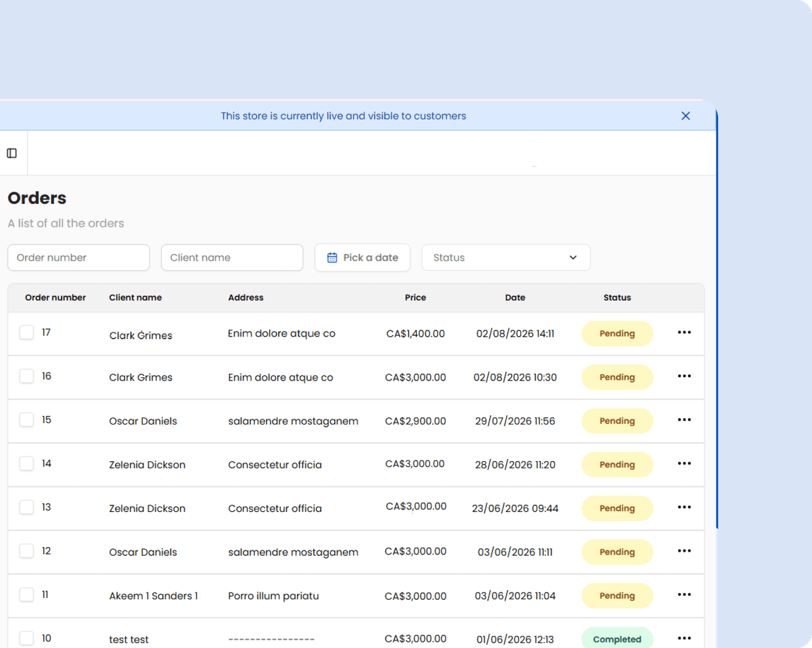Click the Price column header

(415, 297)
